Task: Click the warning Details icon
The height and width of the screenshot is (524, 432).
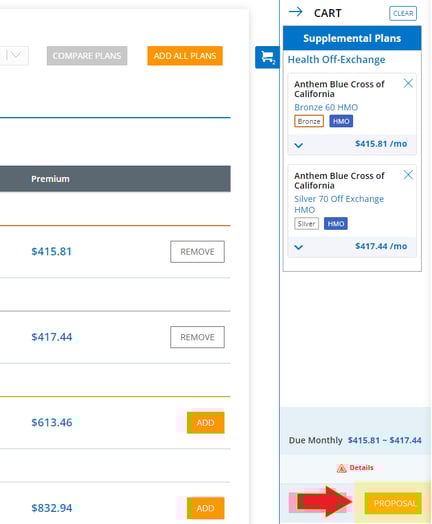Action: (x=341, y=468)
